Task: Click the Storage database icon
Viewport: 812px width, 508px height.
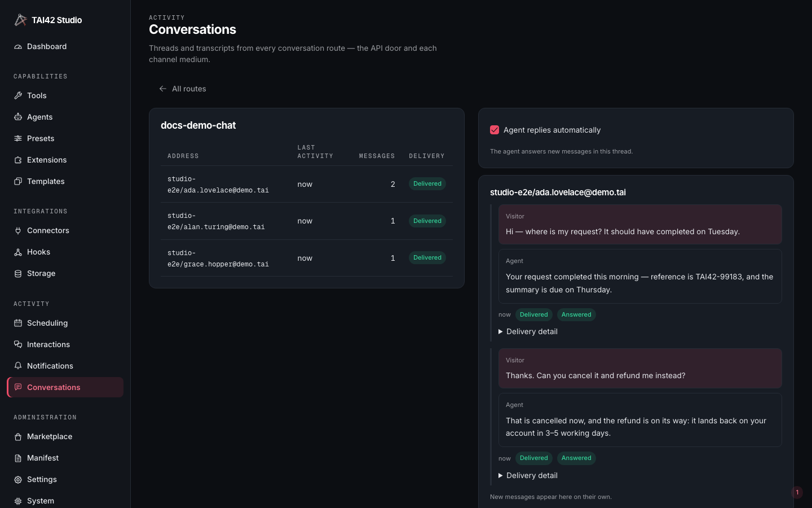Action: [x=18, y=274]
